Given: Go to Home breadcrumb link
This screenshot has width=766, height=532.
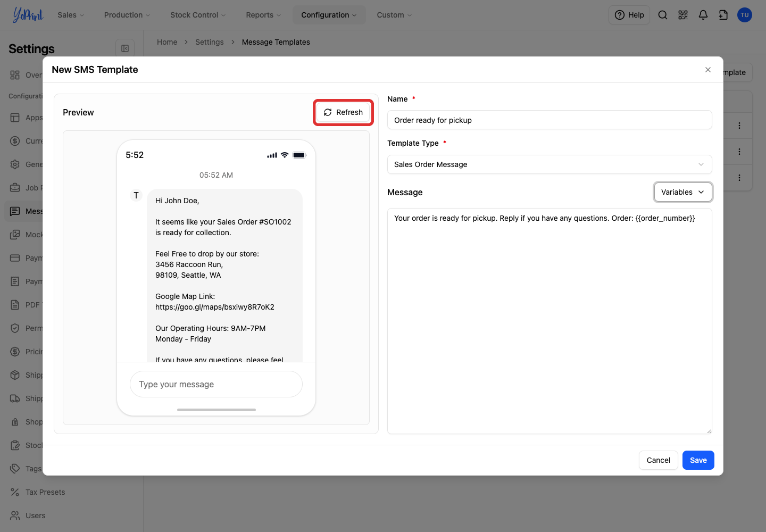Looking at the screenshot, I should 167,42.
